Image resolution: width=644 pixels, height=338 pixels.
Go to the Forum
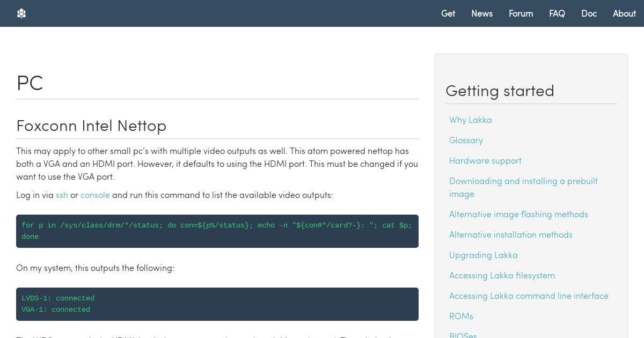tap(521, 13)
